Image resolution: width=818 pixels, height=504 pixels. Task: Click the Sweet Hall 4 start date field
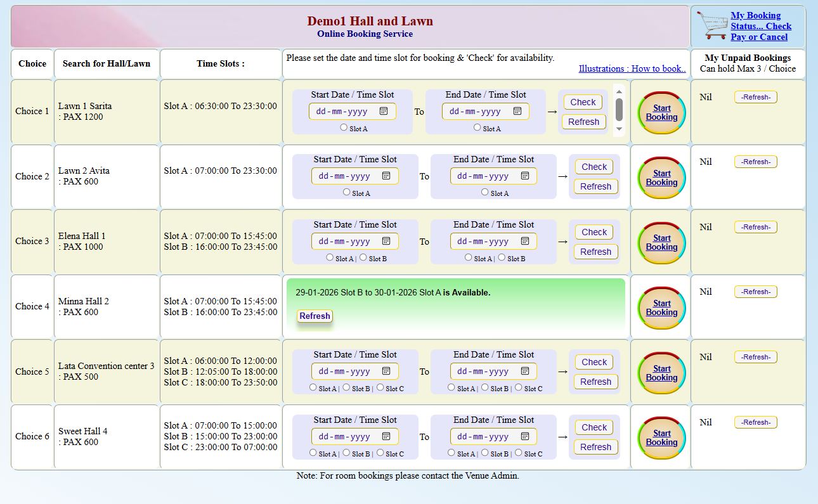point(346,436)
